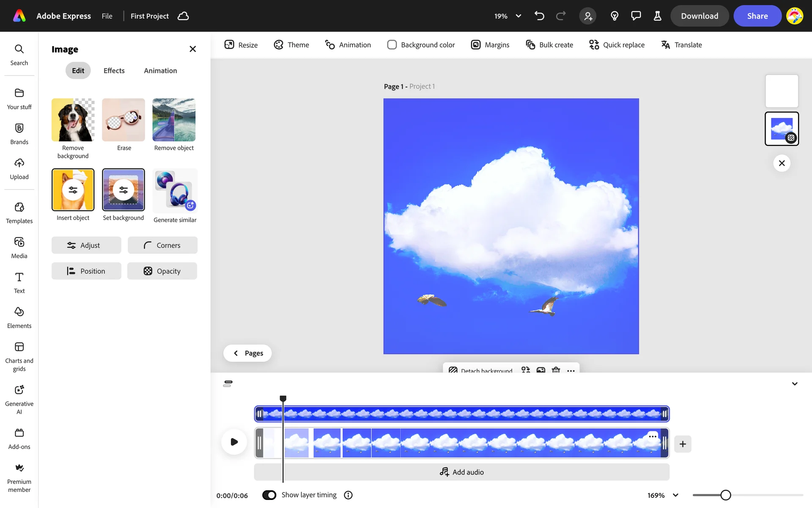Open Quick replace tool
The width and height of the screenshot is (812, 508).
point(617,45)
